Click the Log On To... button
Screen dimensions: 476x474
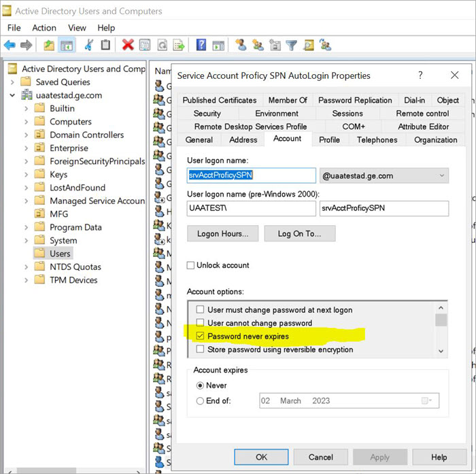coord(300,233)
